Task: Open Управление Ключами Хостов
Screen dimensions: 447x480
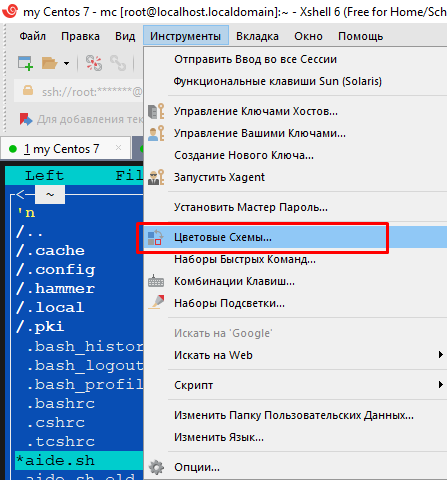Action: click(x=295, y=111)
